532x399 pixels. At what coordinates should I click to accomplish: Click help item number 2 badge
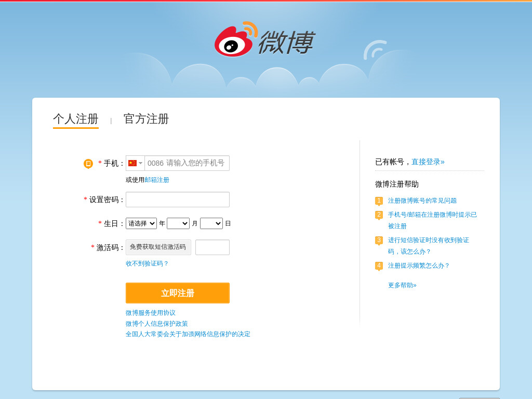379,215
